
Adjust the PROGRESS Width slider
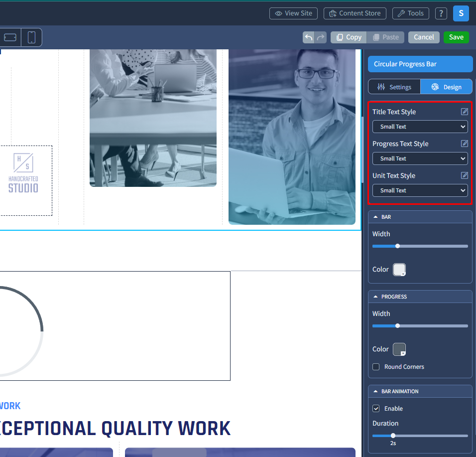point(420,326)
